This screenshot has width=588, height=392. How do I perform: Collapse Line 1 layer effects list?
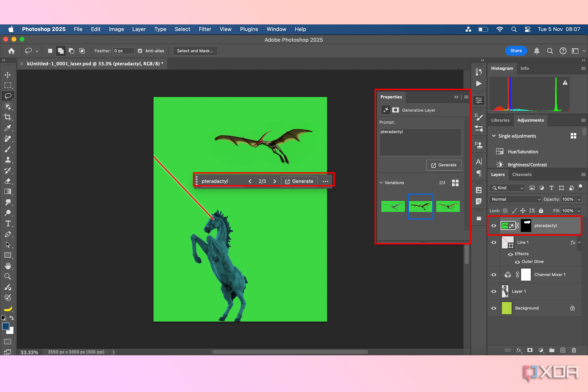coord(579,242)
